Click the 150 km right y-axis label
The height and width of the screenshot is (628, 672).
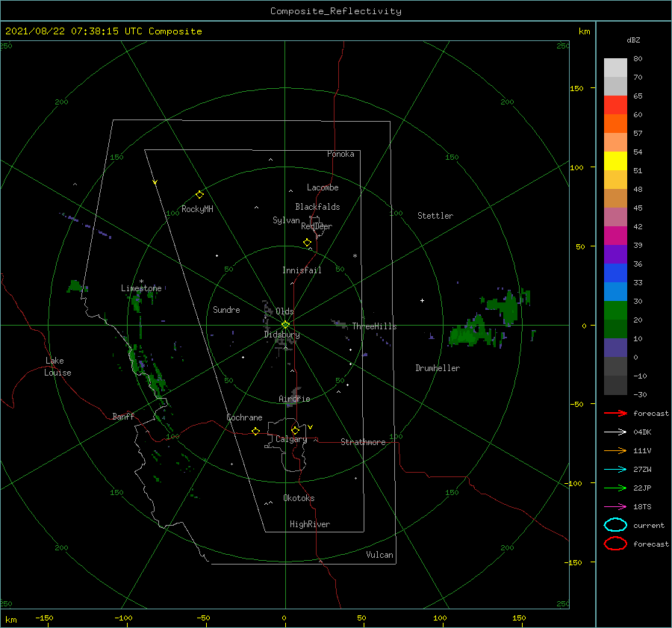(x=576, y=88)
